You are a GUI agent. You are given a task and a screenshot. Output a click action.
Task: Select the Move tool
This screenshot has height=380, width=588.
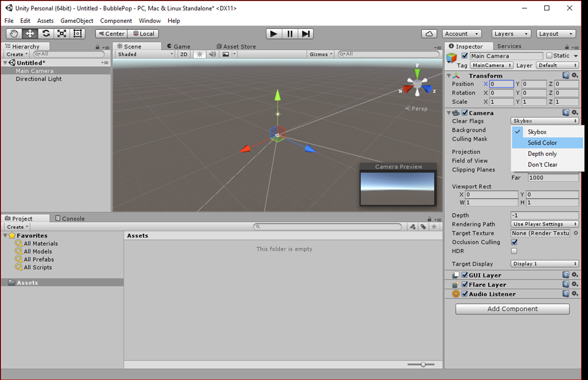30,34
